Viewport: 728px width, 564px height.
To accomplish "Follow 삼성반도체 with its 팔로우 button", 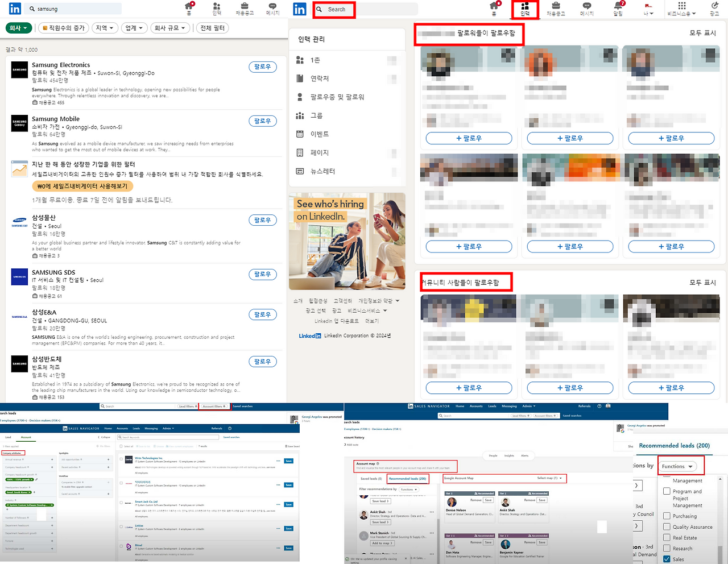I will (262, 362).
